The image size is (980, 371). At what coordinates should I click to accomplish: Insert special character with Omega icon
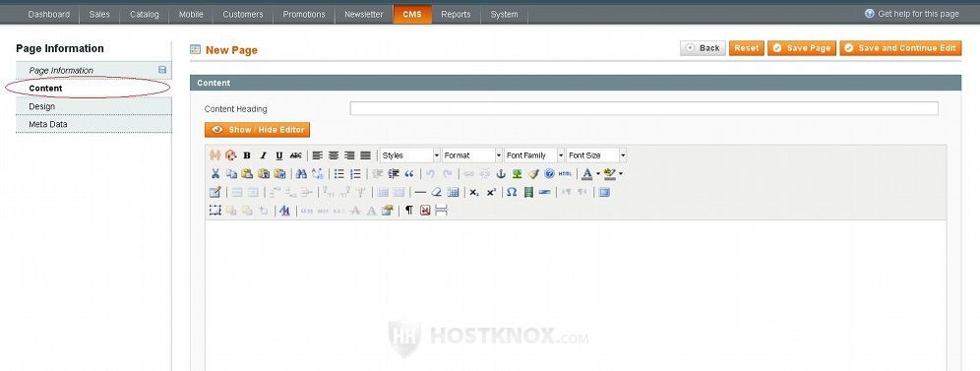tap(512, 192)
